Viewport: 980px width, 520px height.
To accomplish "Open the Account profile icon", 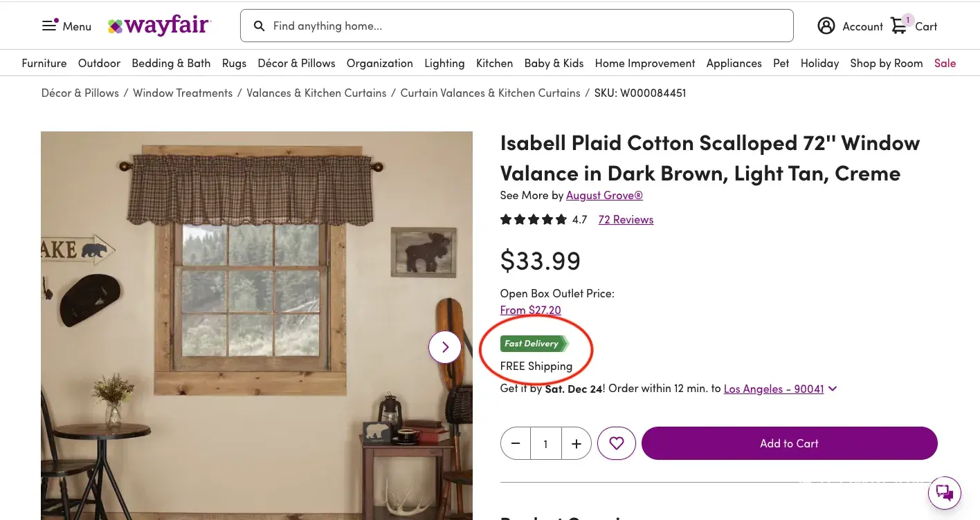I will pyautogui.click(x=826, y=26).
